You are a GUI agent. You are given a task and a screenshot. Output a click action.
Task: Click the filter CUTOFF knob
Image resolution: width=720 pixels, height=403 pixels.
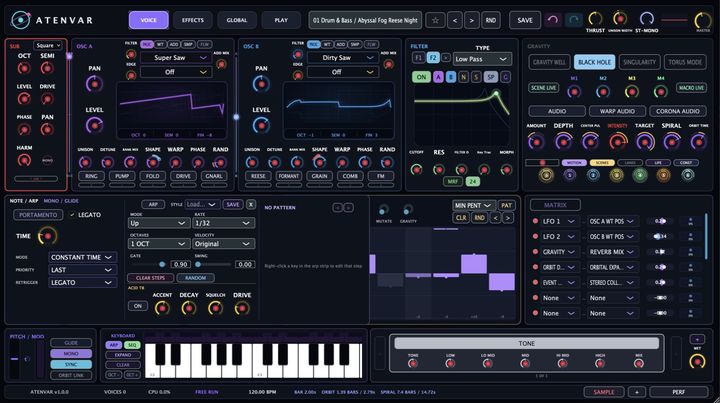pos(416,169)
